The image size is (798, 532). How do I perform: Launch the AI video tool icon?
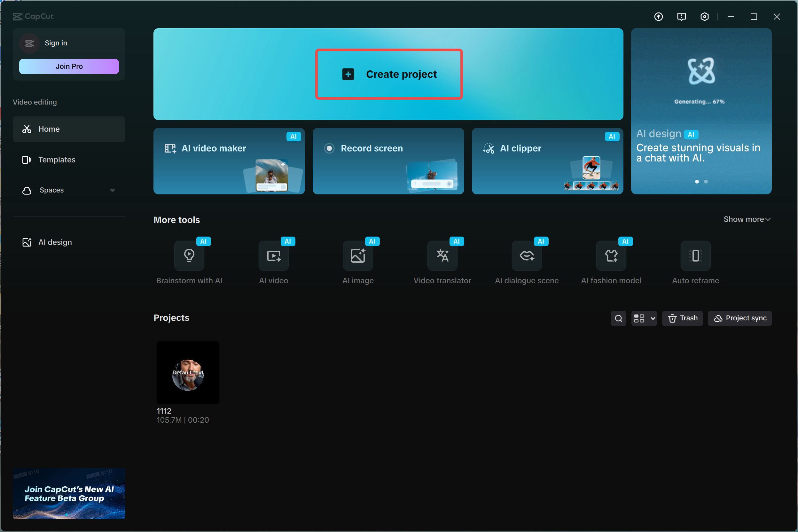pos(273,256)
